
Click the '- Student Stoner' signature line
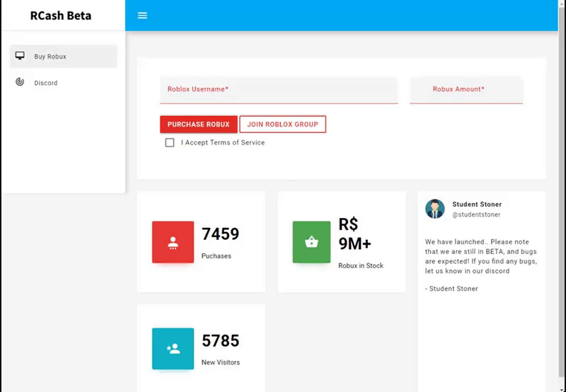pyautogui.click(x=451, y=289)
